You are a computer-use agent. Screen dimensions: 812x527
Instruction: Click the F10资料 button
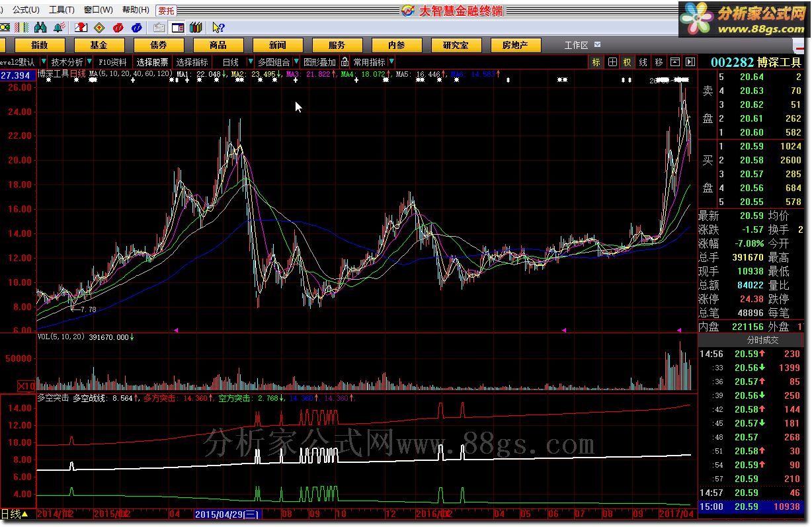[x=113, y=62]
